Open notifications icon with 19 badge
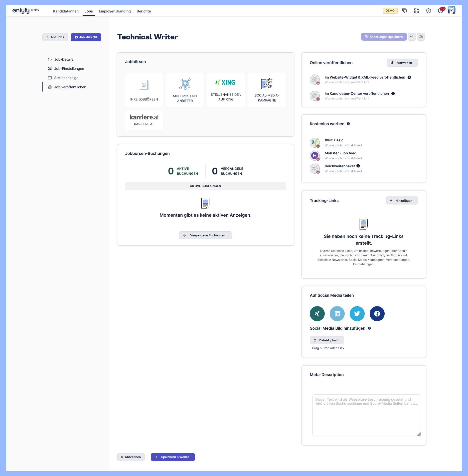This screenshot has width=468, height=476. pyautogui.click(x=440, y=11)
